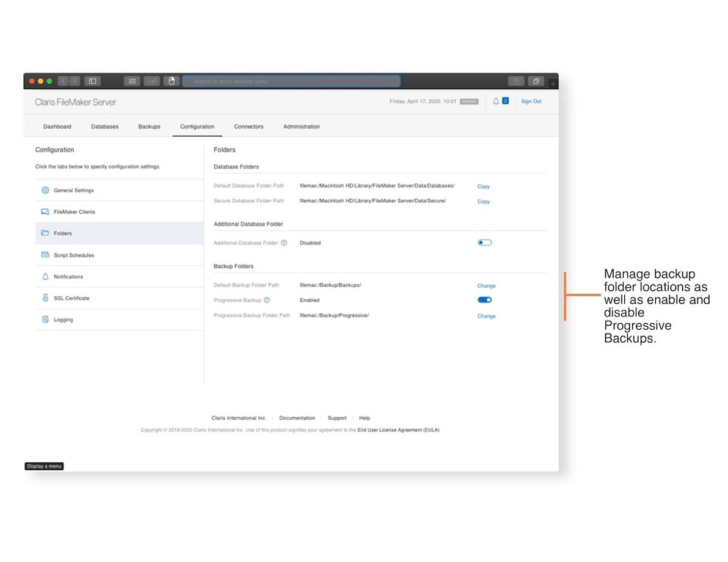
Task: Click the Enabled status text
Action: [309, 300]
